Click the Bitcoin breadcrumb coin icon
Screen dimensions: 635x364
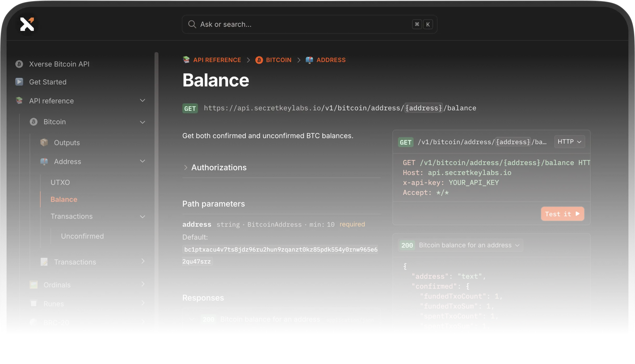tap(259, 60)
